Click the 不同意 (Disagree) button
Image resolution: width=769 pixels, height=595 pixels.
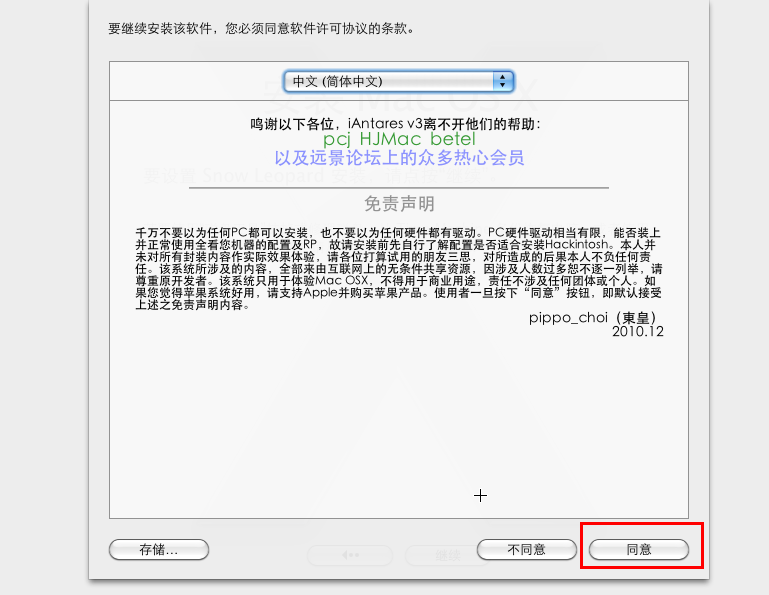527,549
